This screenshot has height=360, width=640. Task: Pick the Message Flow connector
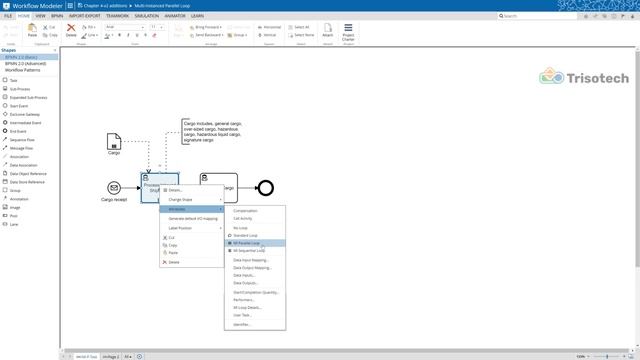pyautogui.click(x=18, y=148)
